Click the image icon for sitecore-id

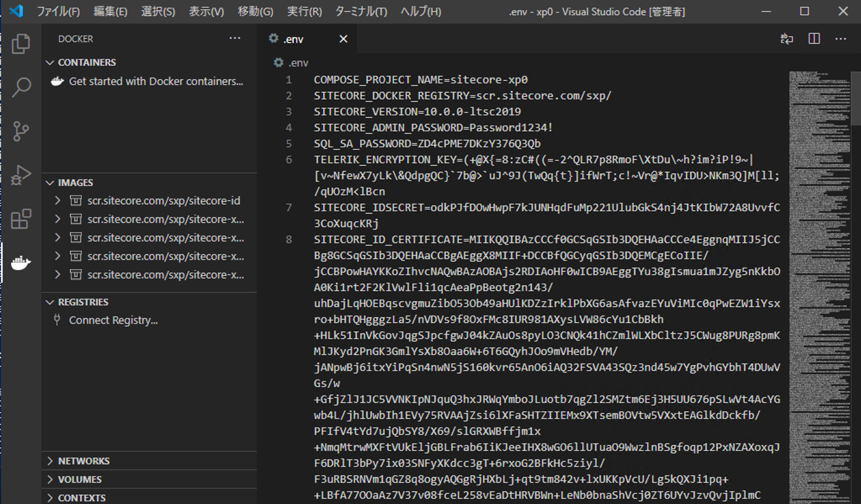point(76,201)
